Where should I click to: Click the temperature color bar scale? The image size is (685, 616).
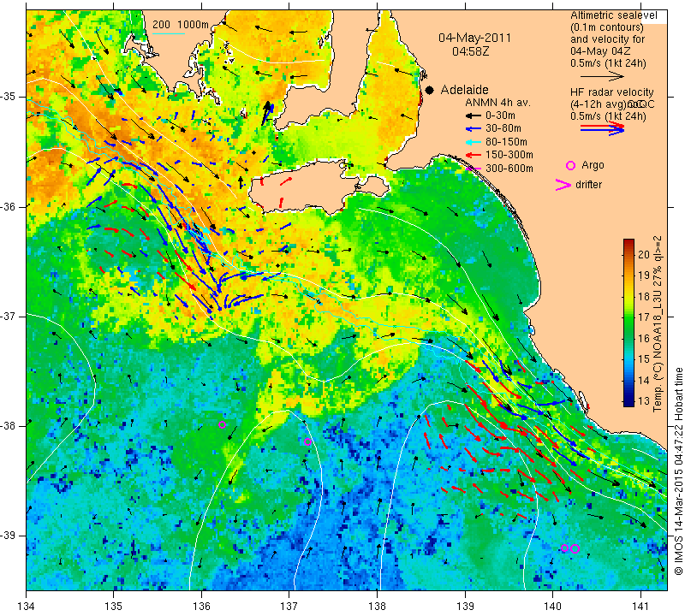pyautogui.click(x=628, y=323)
